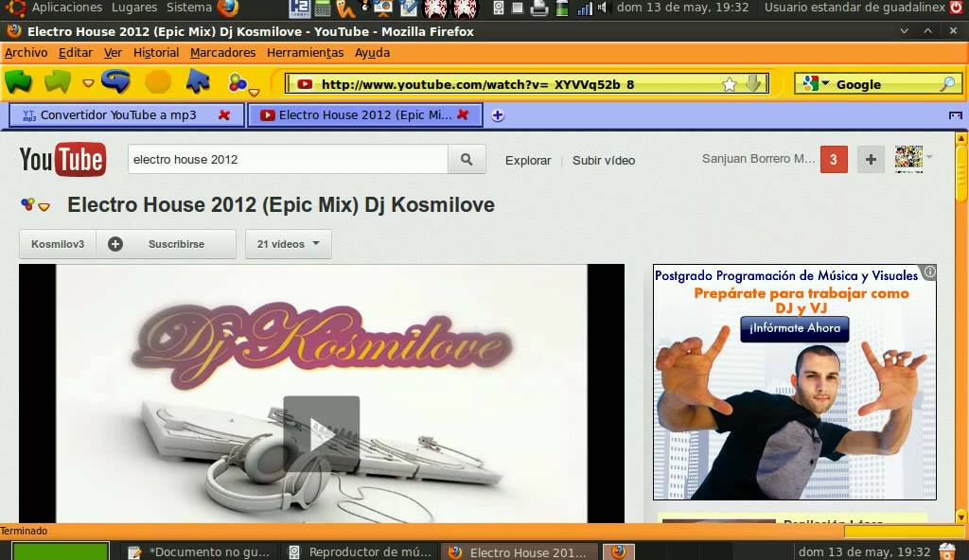Click the YouTube search magnifier button

coord(467,160)
